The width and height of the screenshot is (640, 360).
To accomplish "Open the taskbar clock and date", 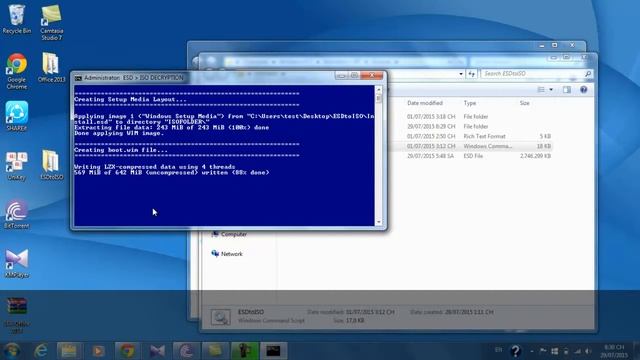I will pos(614,351).
